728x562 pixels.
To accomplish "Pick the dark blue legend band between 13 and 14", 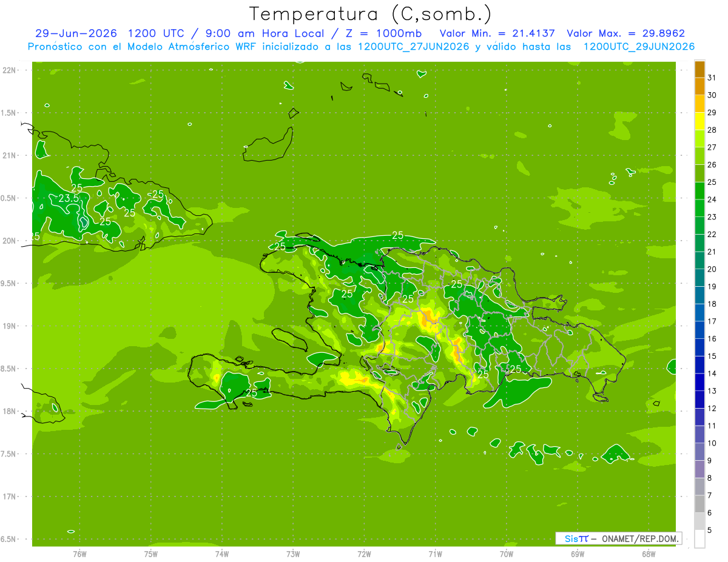I will 699,382.
